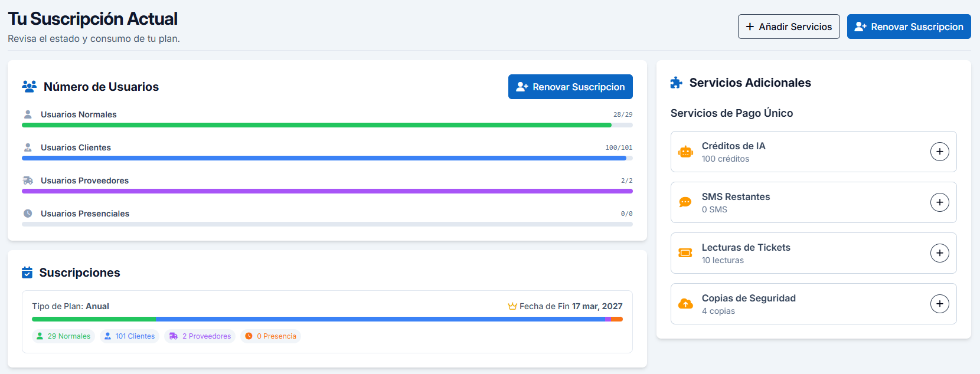Select the 101 Clientes badge
The height and width of the screenshot is (374, 980).
tap(129, 336)
